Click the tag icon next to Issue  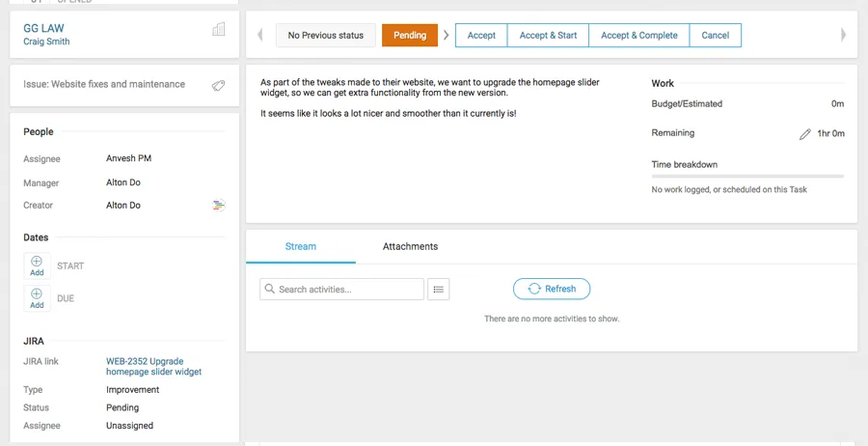tap(218, 85)
